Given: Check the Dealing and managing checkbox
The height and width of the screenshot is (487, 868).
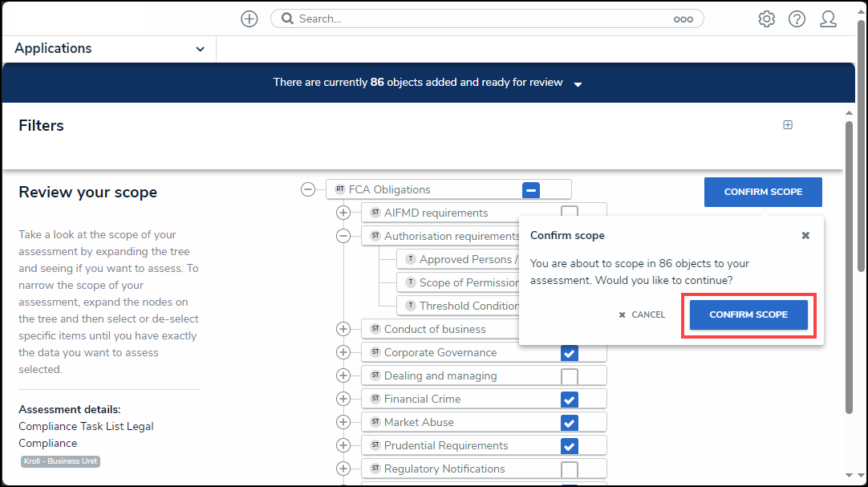Looking at the screenshot, I should (570, 376).
